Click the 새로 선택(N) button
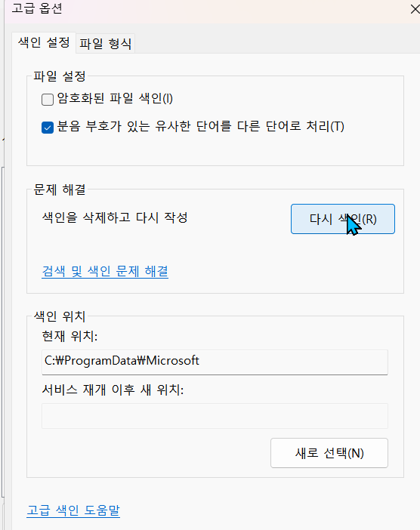Screen dimensions: 420x530 point(329,453)
